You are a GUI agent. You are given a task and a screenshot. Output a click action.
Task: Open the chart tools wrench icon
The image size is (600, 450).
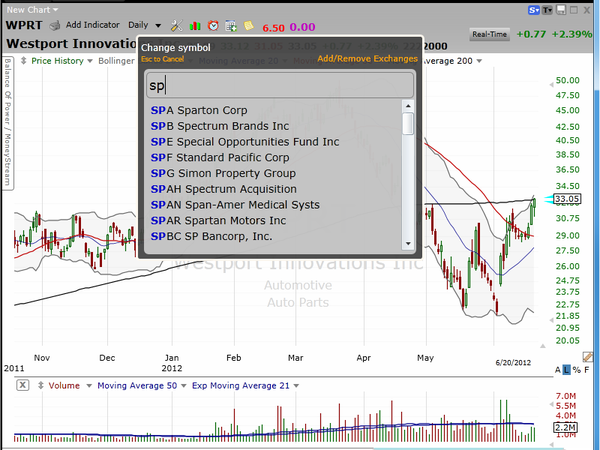pos(176,26)
